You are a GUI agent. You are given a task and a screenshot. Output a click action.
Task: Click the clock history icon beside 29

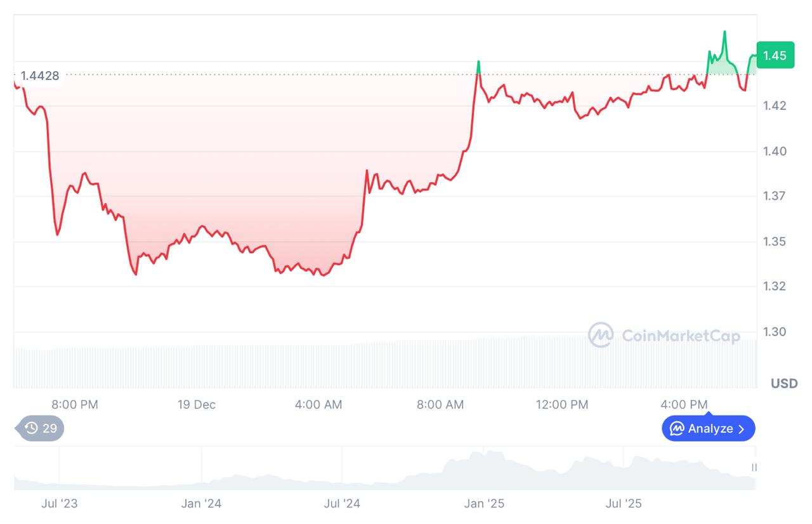(30, 428)
